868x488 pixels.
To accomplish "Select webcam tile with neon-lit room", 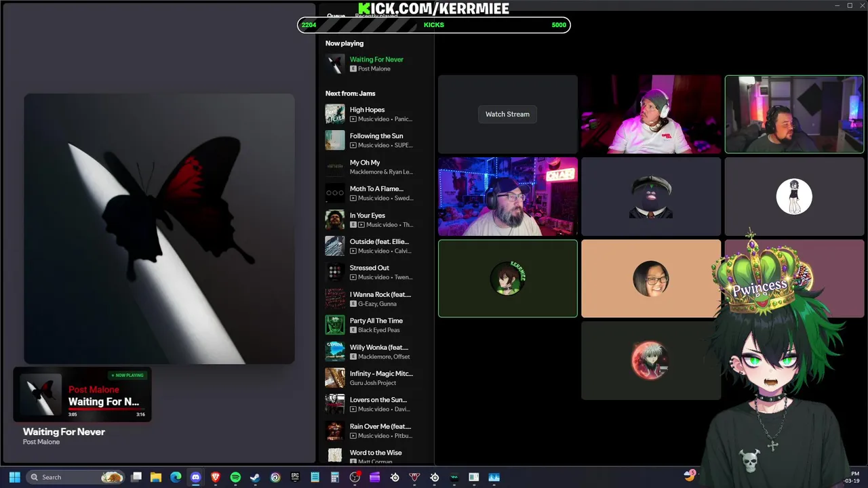I will (508, 197).
